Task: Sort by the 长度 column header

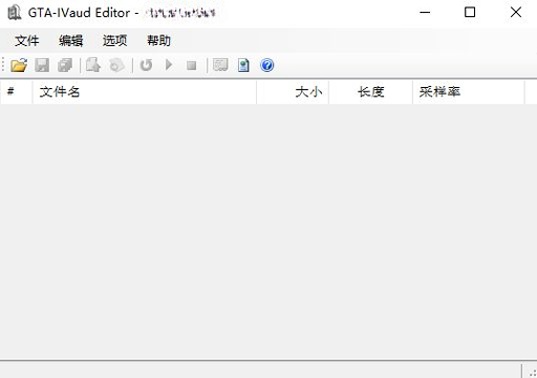Action: click(371, 92)
